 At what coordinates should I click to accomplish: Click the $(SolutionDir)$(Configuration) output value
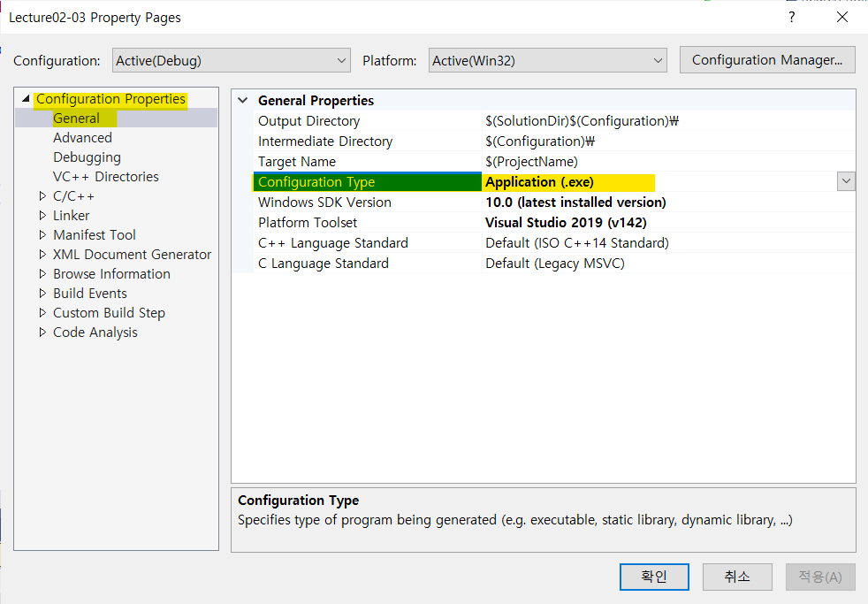pos(582,120)
